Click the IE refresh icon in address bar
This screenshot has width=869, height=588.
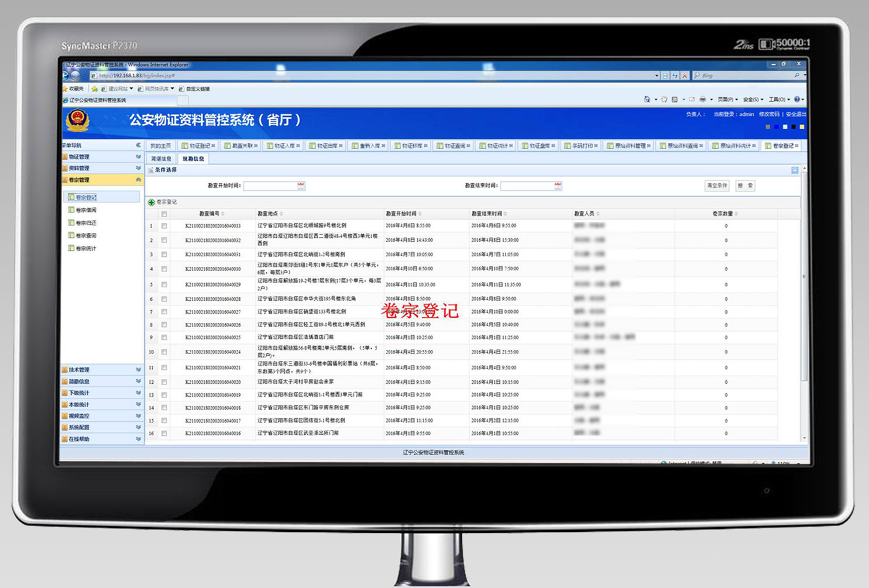[675, 75]
